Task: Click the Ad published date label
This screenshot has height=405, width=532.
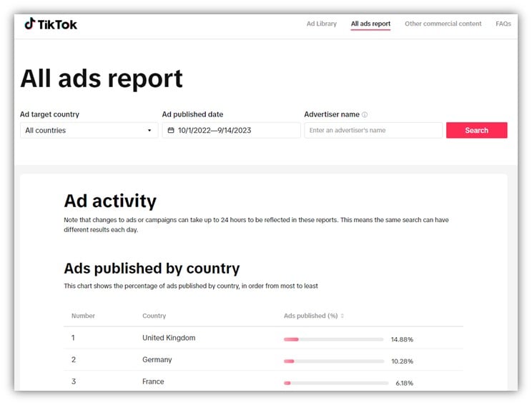Action: tap(192, 114)
